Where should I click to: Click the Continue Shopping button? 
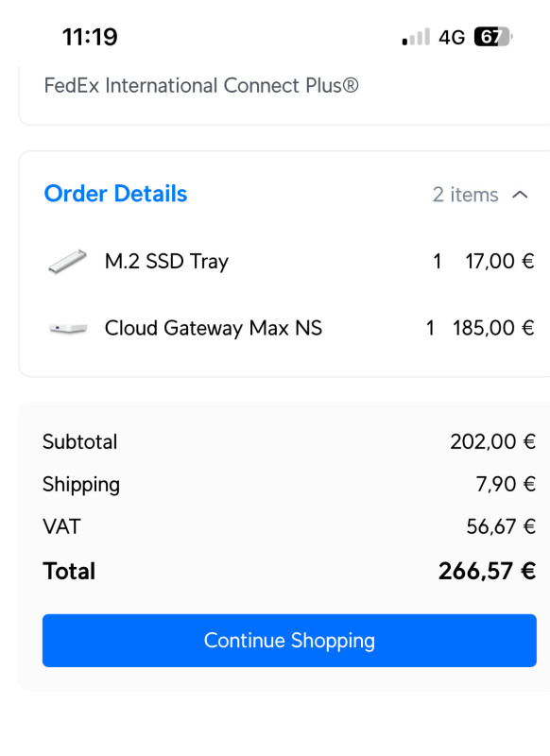coord(289,641)
